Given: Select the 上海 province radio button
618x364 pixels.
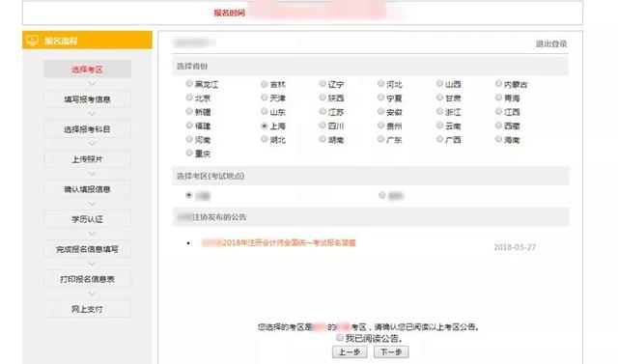Looking at the screenshot, I should click(x=265, y=126).
